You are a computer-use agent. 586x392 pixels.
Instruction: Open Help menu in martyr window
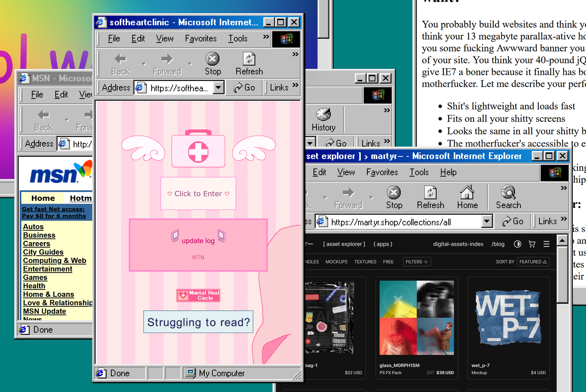click(x=448, y=172)
